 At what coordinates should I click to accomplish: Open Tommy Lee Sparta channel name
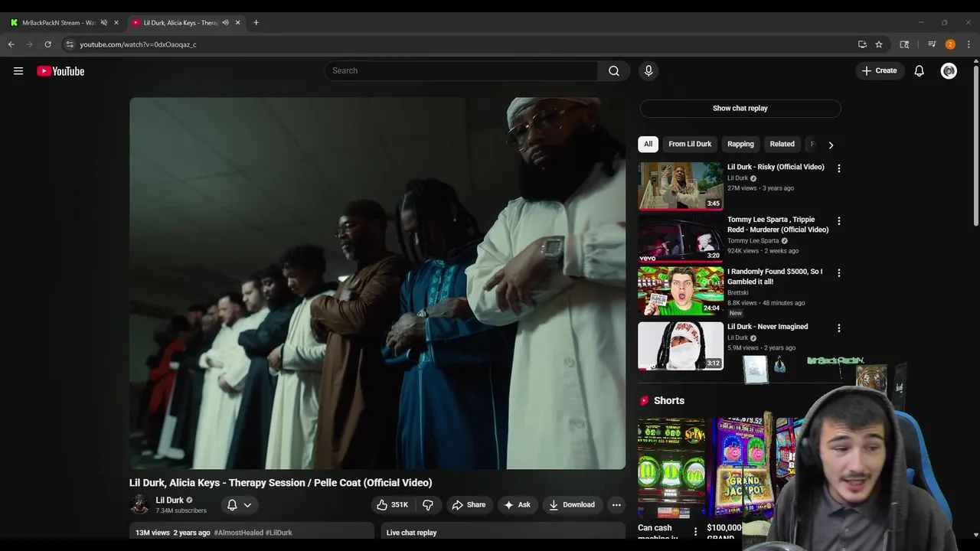click(x=753, y=241)
